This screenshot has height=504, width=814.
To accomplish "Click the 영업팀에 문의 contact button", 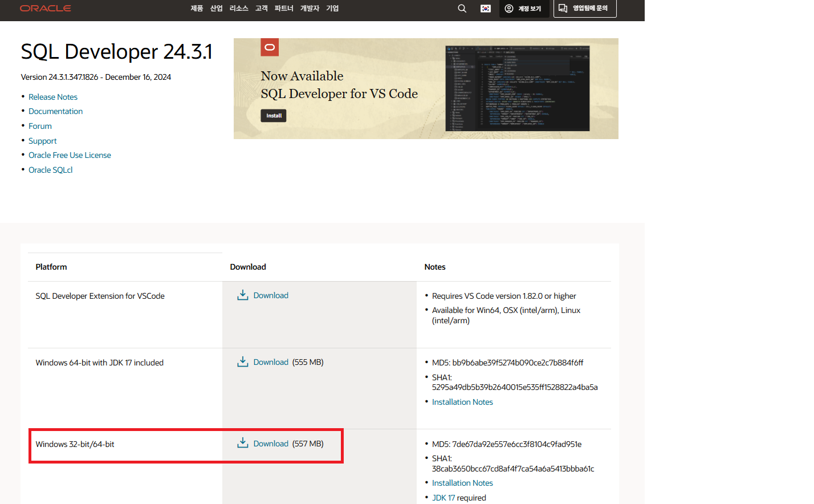I will [x=585, y=9].
